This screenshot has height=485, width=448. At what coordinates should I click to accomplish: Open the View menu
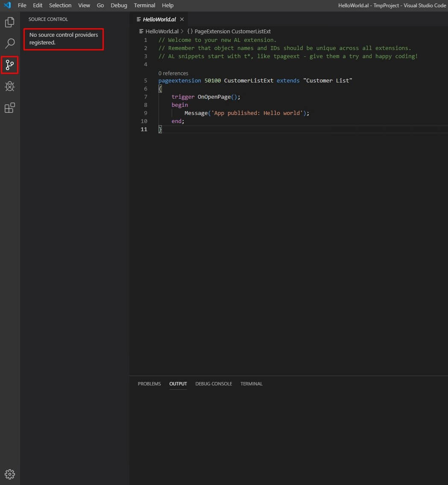point(84,5)
